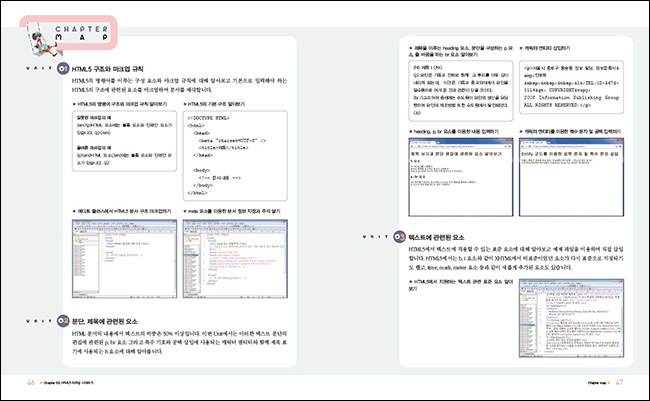The width and height of the screenshot is (650, 401).
Task: Click page number 47 in footer
Action: click(619, 382)
